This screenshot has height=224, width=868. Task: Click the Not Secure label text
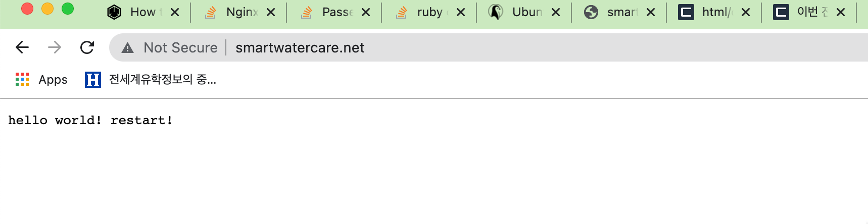coord(180,47)
